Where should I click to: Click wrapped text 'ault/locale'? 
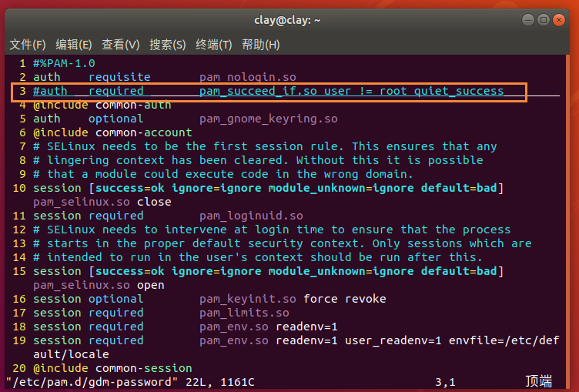coord(71,354)
